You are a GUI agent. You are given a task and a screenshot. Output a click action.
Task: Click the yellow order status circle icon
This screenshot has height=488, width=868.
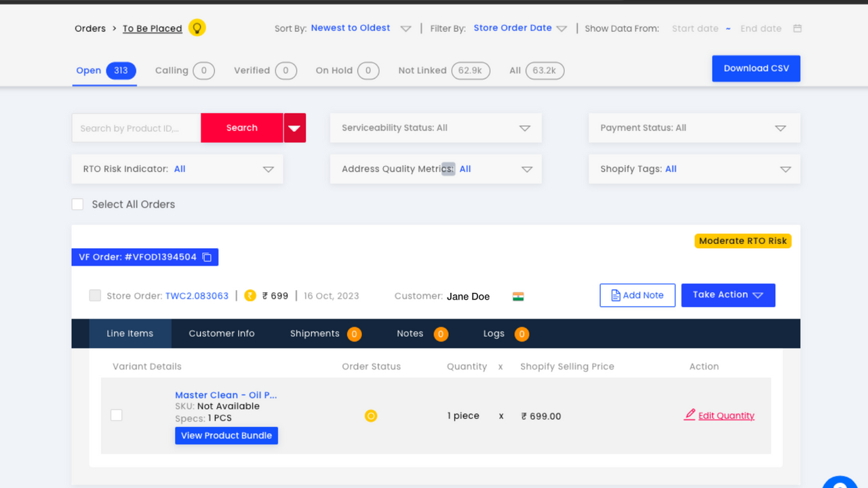click(371, 416)
